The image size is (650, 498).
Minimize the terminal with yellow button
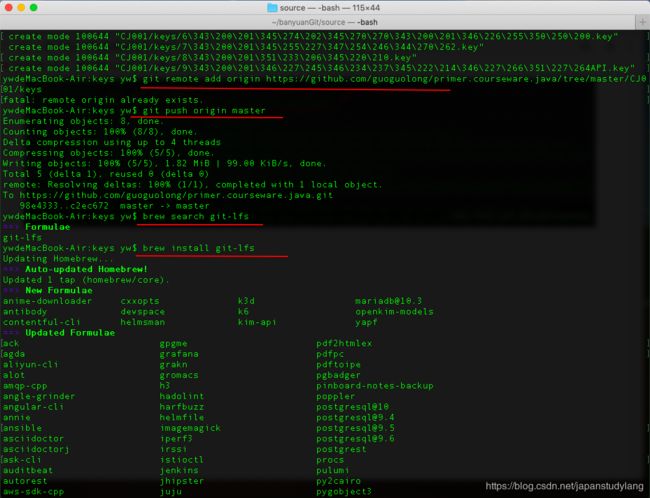[x=21, y=7]
